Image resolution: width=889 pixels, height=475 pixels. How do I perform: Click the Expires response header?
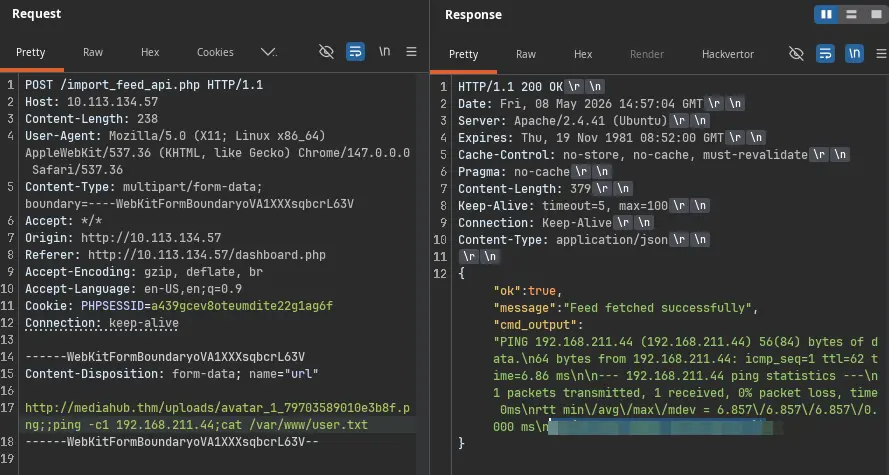pos(591,138)
